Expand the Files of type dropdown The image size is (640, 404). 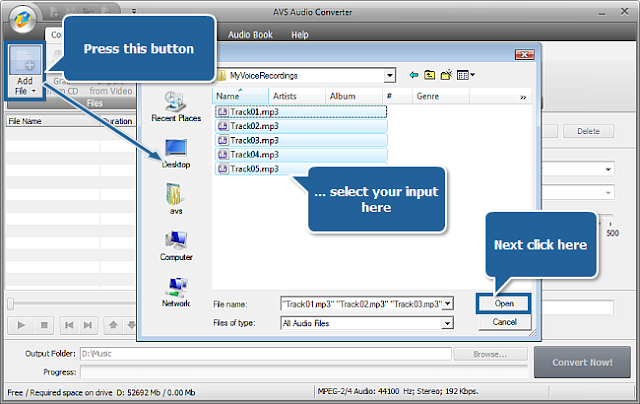point(448,323)
